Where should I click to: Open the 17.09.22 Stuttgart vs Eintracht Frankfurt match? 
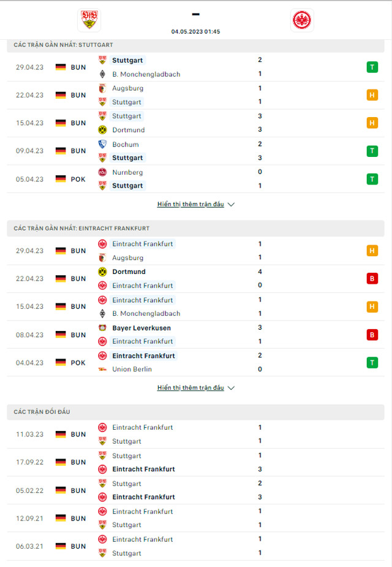point(195,463)
